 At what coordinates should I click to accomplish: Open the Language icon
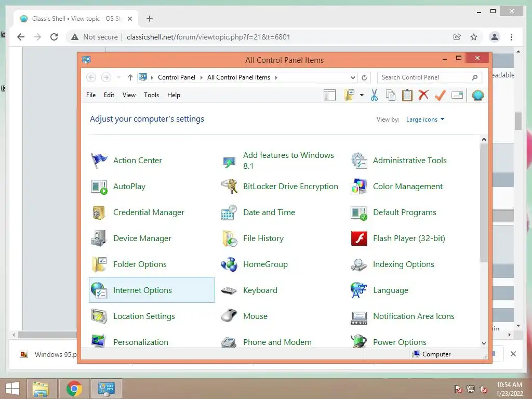(x=359, y=290)
